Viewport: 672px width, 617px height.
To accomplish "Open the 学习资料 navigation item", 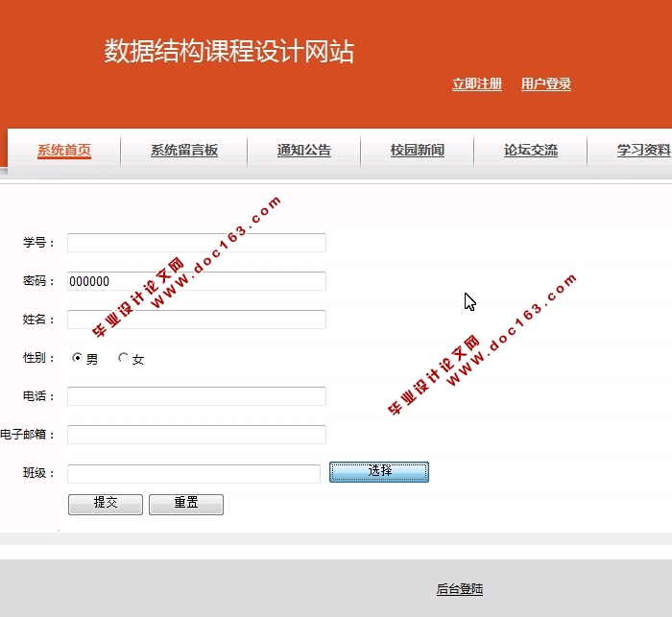I will tap(643, 151).
